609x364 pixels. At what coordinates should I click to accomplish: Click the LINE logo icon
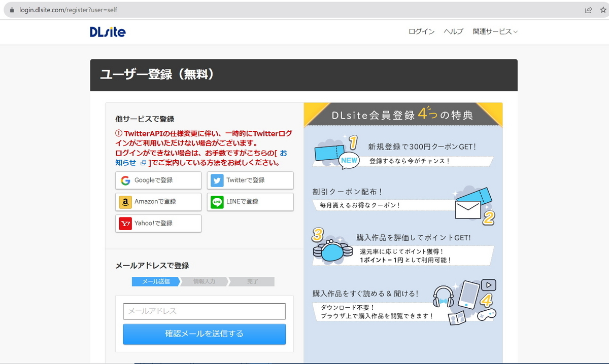[217, 202]
